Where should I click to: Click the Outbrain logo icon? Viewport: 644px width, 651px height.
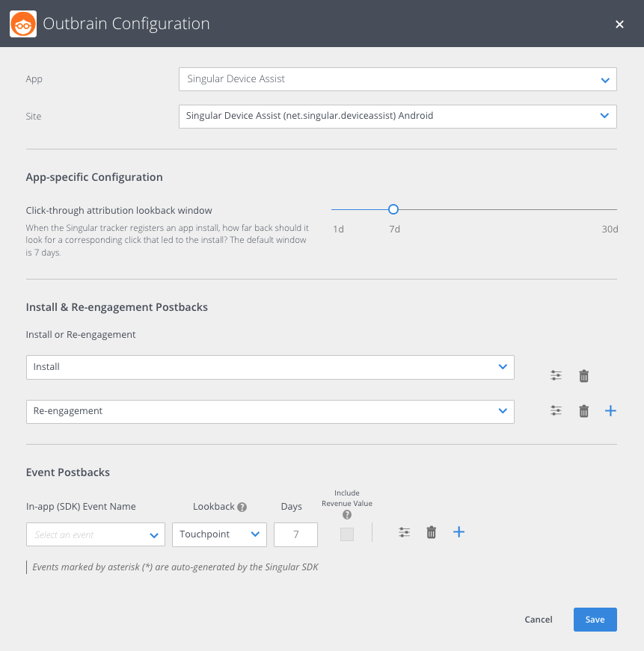[23, 24]
